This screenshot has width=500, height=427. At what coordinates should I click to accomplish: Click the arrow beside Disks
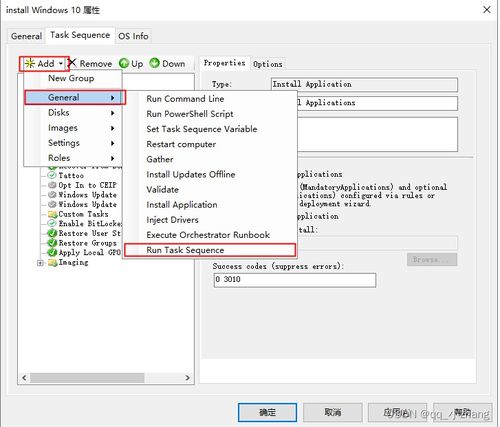click(x=113, y=113)
